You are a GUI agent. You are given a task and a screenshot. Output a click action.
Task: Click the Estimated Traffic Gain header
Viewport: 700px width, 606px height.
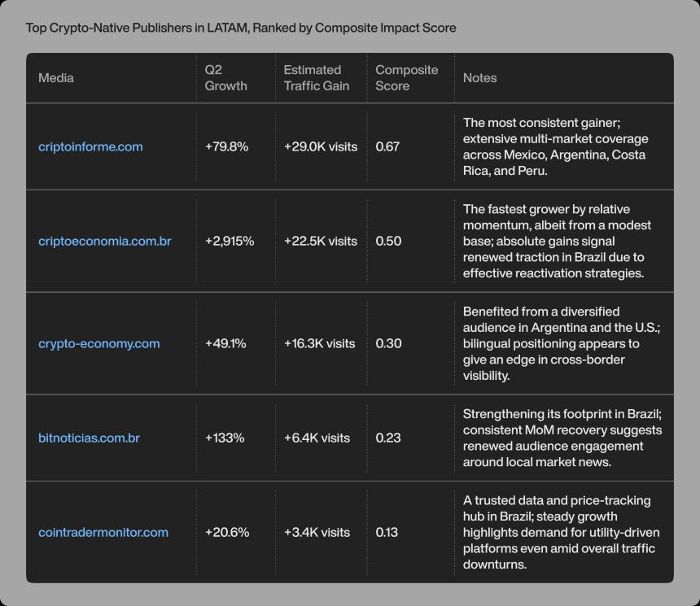click(x=317, y=77)
